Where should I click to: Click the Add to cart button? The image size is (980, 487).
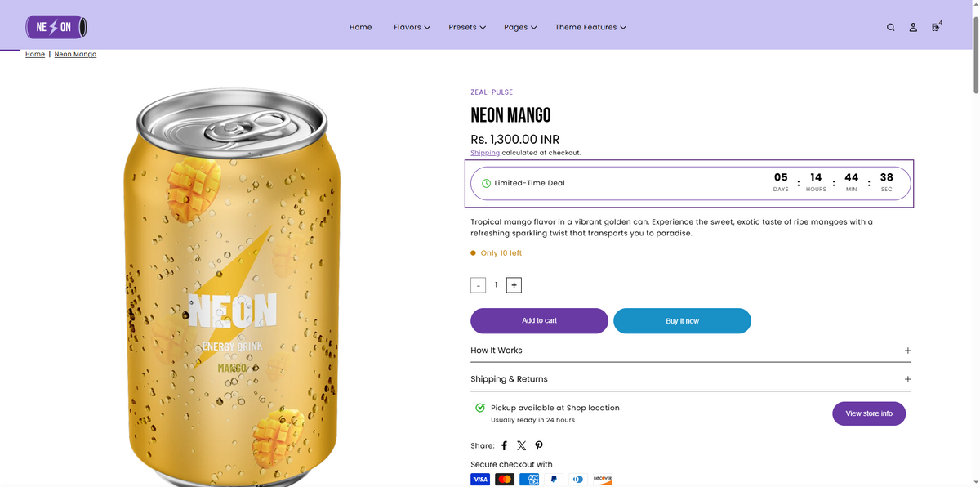pos(539,320)
